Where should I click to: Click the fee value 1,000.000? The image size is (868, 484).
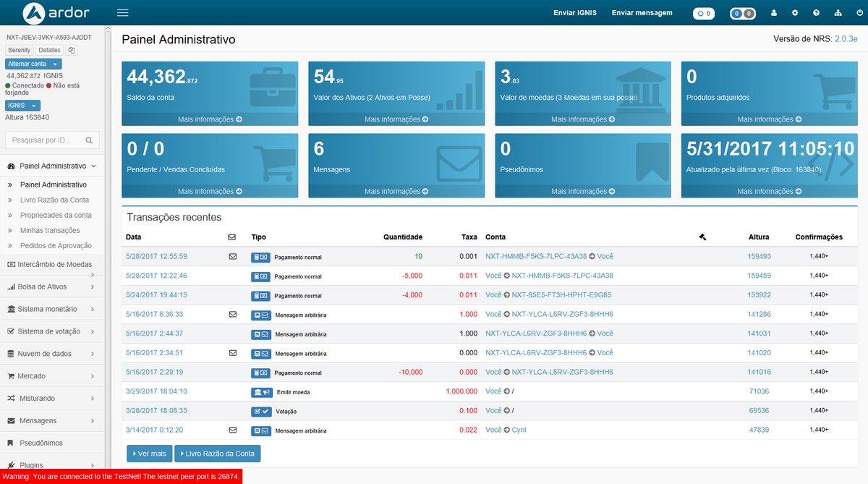pos(461,391)
